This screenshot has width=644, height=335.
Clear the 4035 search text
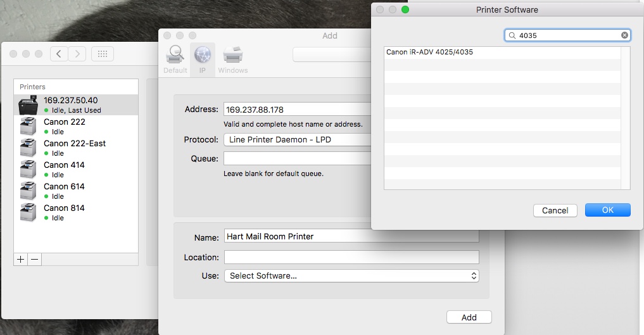624,35
